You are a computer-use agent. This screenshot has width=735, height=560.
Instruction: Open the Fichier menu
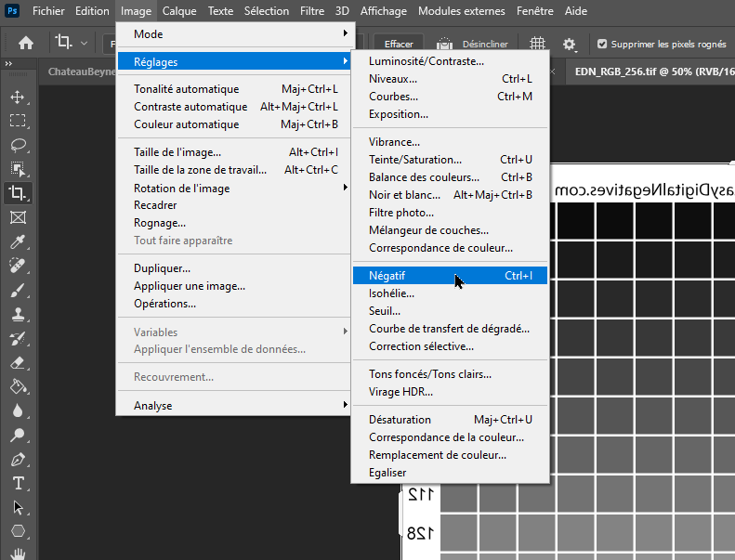point(48,11)
